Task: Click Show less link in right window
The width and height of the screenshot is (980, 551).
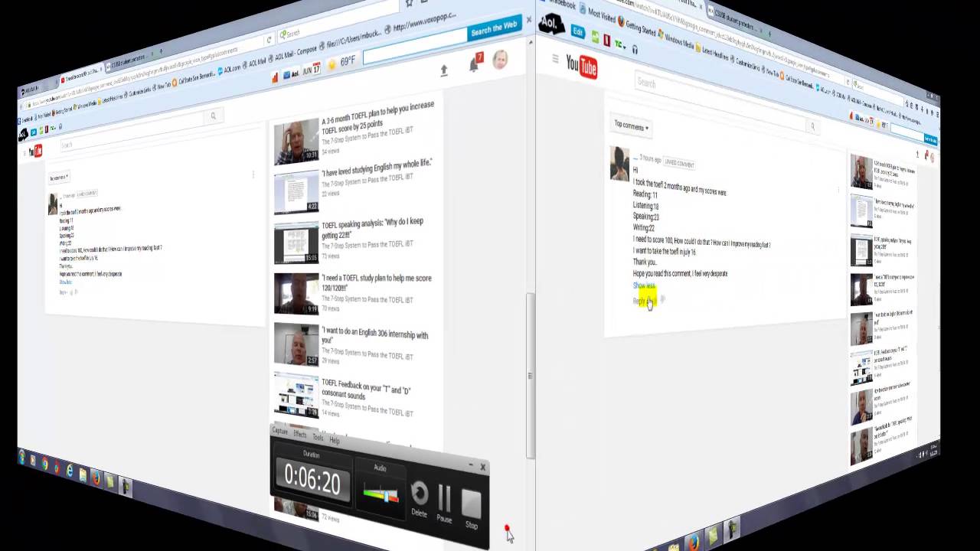Action: [644, 285]
